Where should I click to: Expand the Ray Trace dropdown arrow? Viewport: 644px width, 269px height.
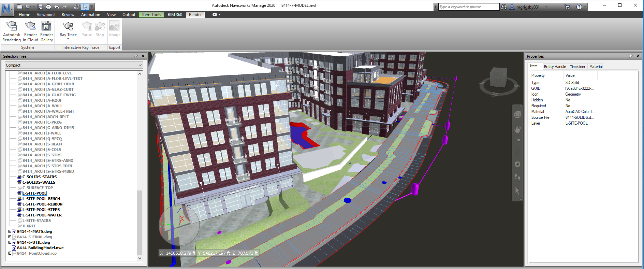pyautogui.click(x=68, y=39)
